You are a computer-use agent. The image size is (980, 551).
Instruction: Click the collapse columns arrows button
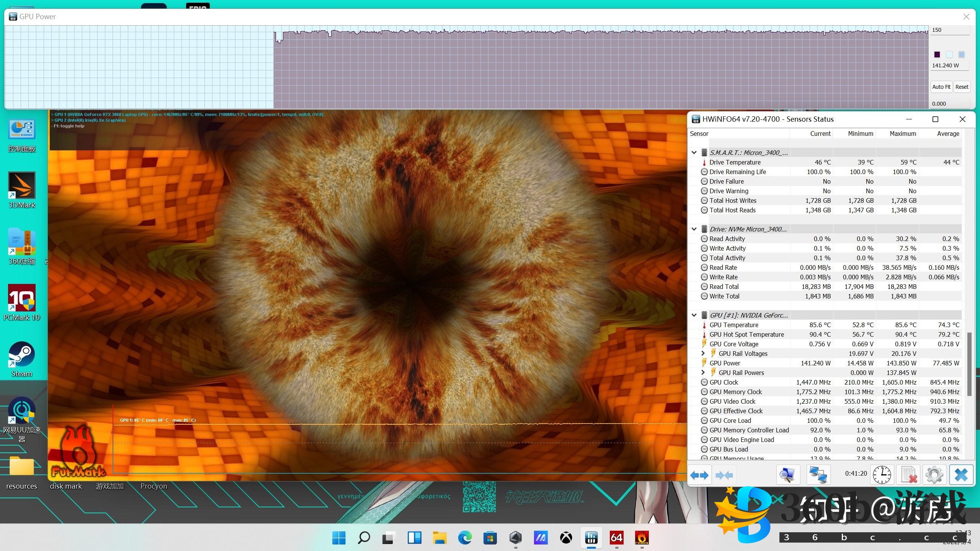point(724,475)
